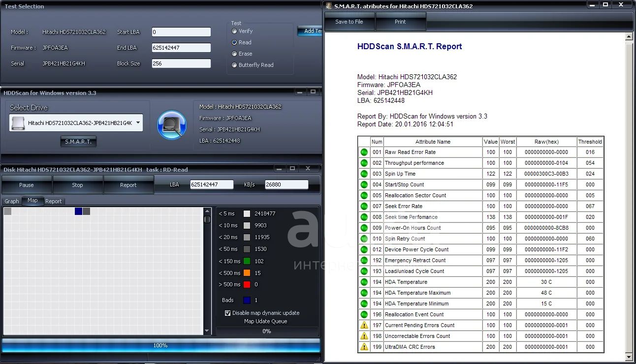The image size is (636, 364).
Task: Switch to the Report tab below the toolbar
Action: 54,201
